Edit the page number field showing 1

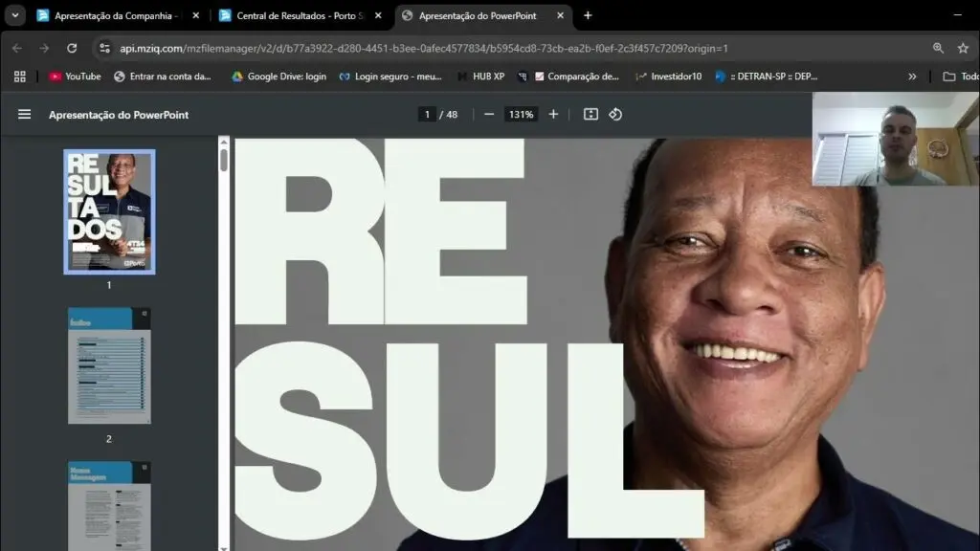(427, 115)
